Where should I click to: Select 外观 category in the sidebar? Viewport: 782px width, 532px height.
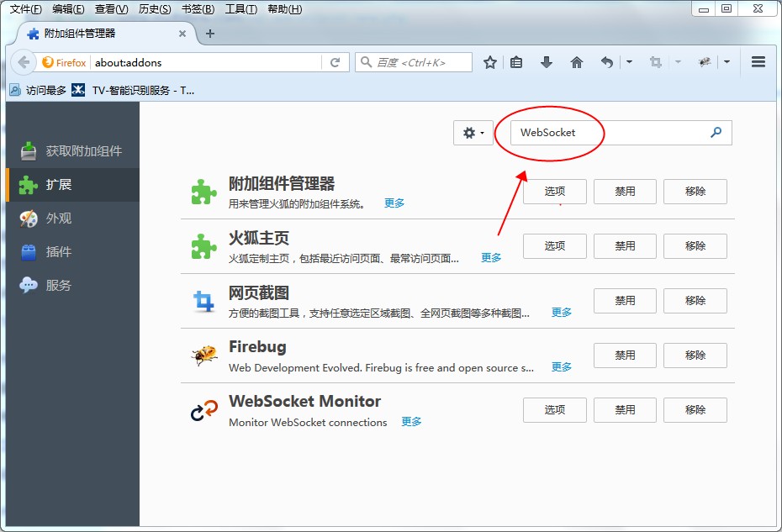coord(73,219)
